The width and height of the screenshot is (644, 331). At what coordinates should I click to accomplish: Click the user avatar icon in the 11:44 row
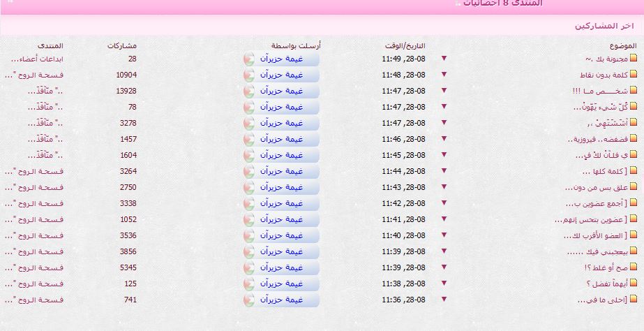249,172
